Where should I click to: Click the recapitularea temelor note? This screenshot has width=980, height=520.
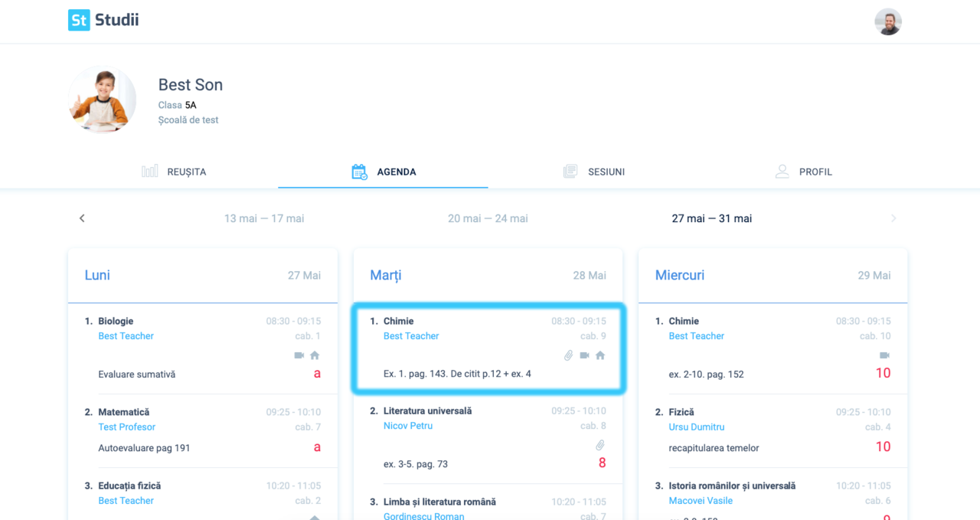point(714,448)
